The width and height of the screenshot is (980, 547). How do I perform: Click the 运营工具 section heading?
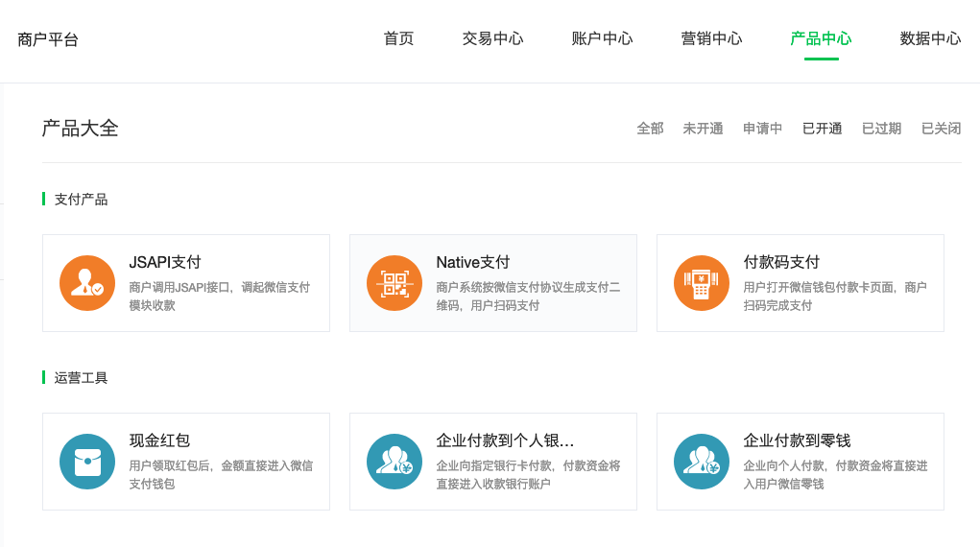pyautogui.click(x=81, y=377)
